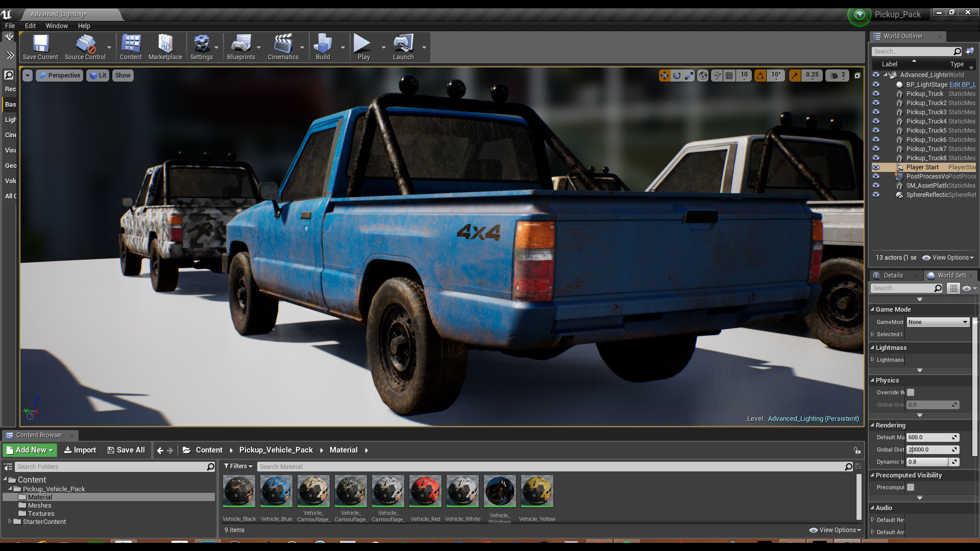Screen dimensions: 980x551
Task: Open World Outliner View Options
Action: tap(948, 258)
